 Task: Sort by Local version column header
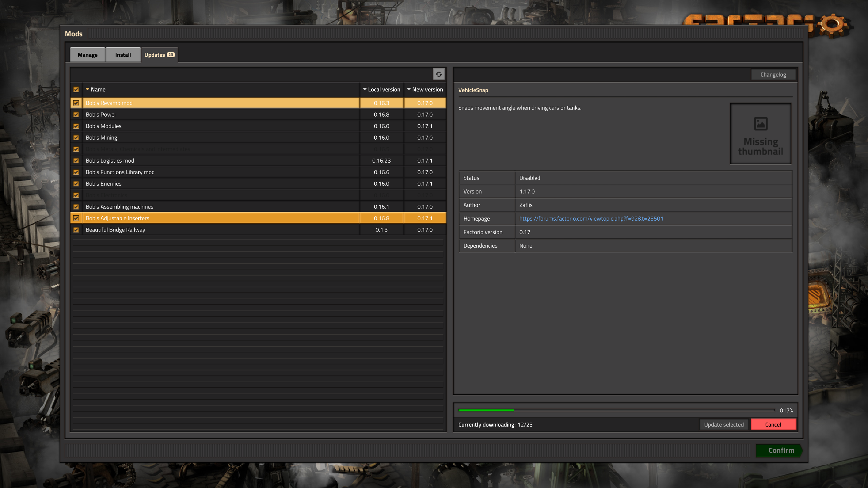[x=381, y=89]
